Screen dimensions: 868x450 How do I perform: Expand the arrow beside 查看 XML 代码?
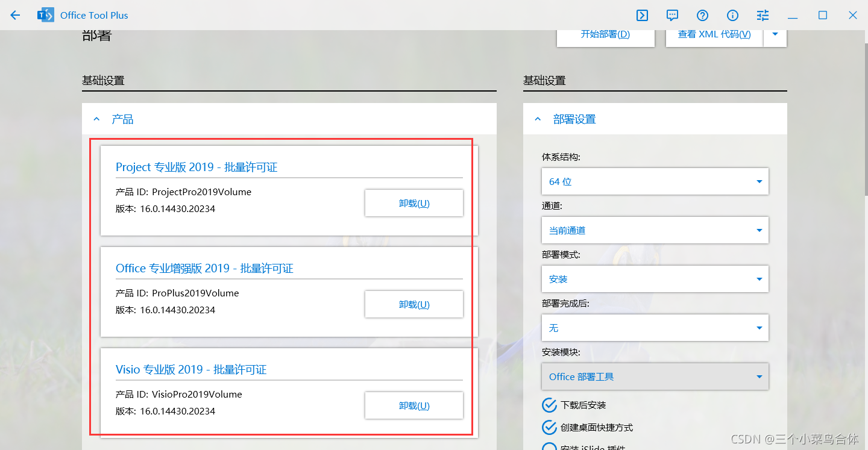click(x=775, y=34)
